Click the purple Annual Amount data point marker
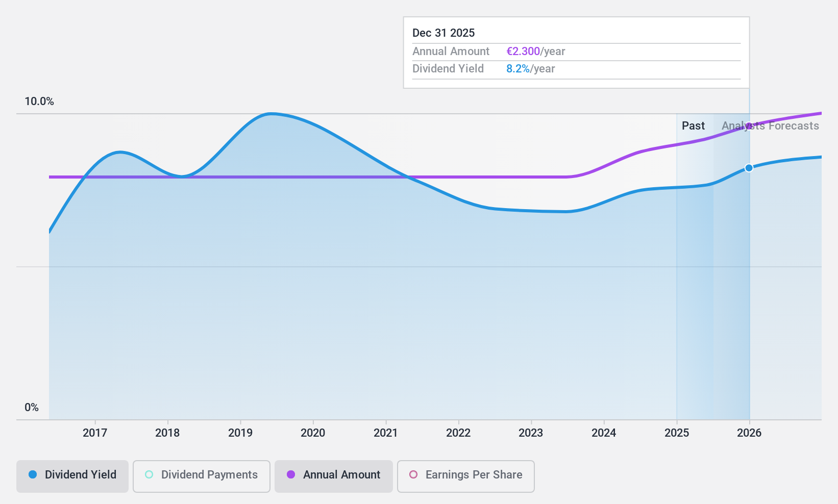Screen dimensions: 838x504 point(749,126)
